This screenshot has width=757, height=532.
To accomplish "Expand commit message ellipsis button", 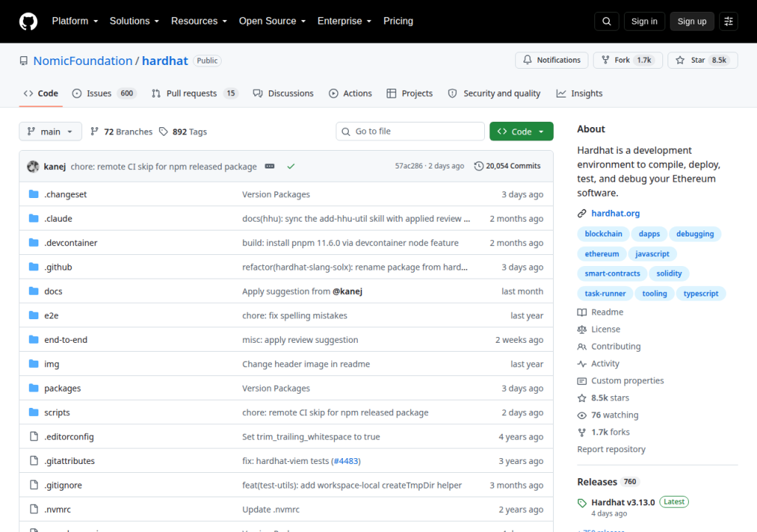I will click(x=270, y=166).
